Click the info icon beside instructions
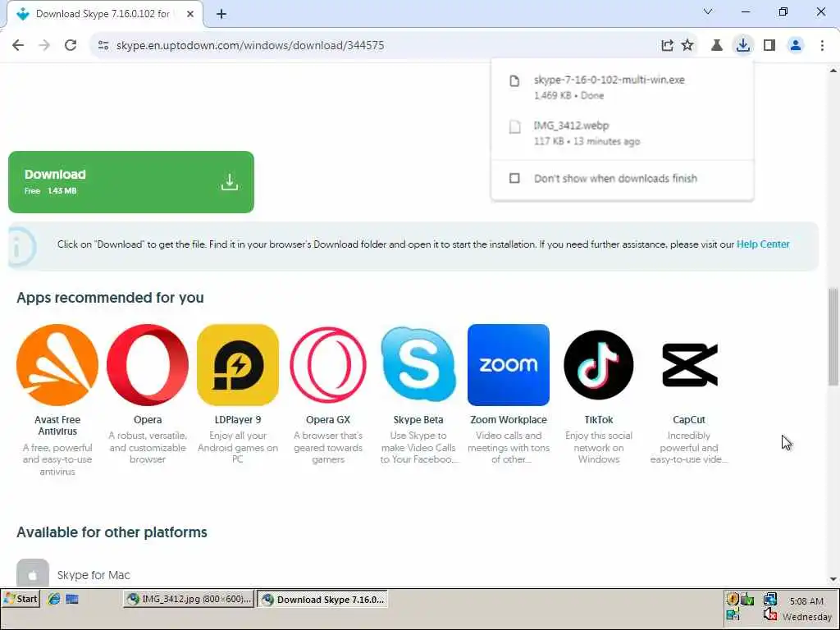The height and width of the screenshot is (630, 840). coord(21,248)
